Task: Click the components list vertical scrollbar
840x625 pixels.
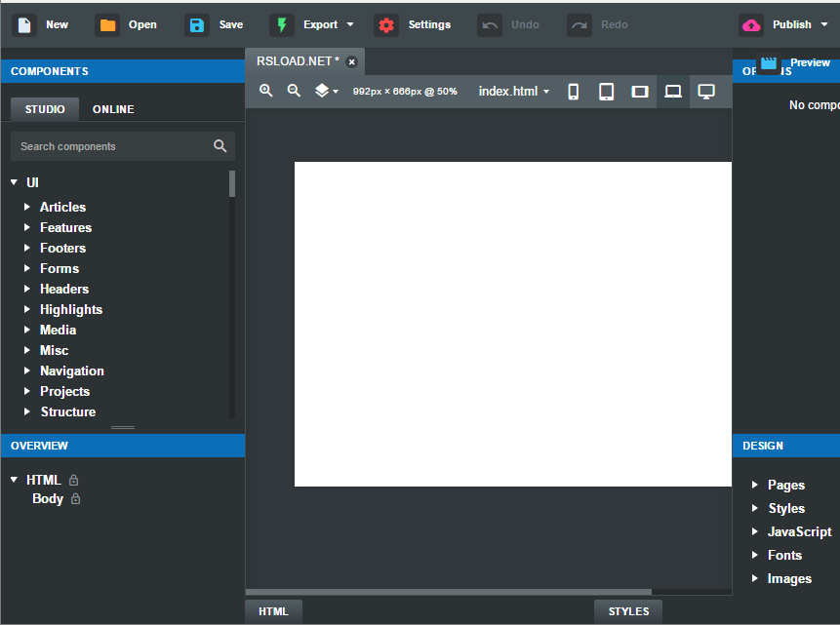Action: pos(232,183)
